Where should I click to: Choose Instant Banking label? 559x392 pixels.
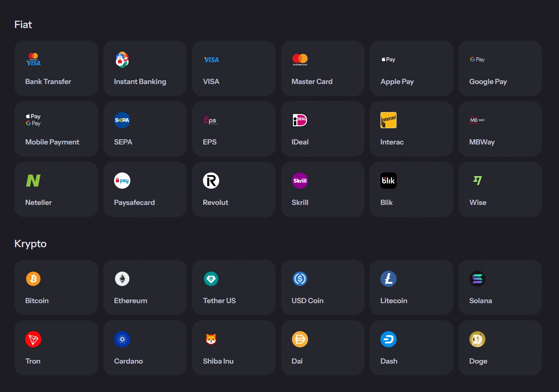point(140,82)
